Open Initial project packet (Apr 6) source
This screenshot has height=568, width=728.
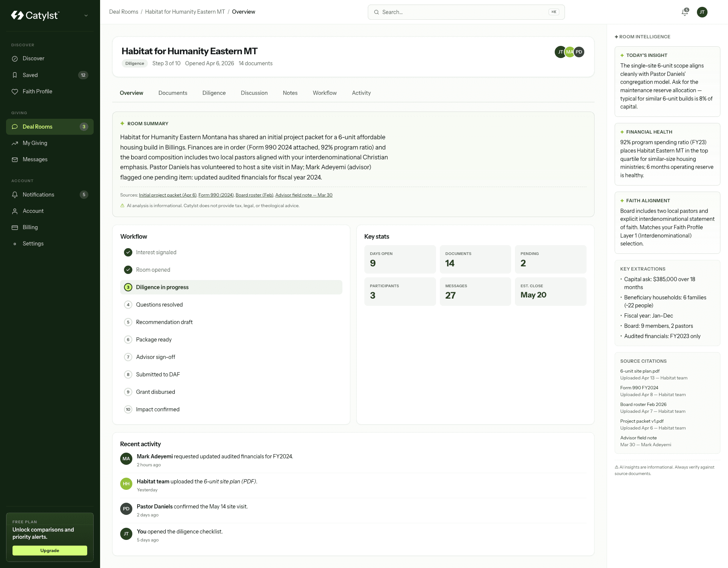point(168,195)
